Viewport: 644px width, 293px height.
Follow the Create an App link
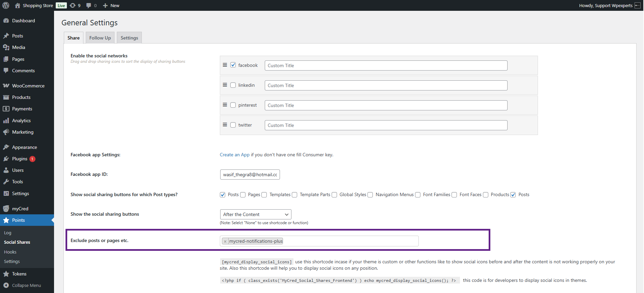pos(234,155)
